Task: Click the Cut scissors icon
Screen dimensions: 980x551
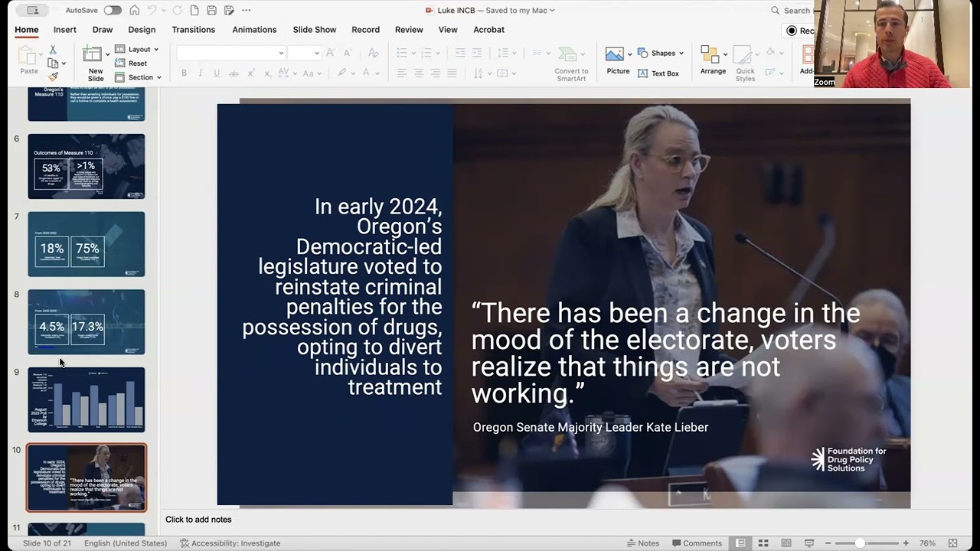Action: 53,50
